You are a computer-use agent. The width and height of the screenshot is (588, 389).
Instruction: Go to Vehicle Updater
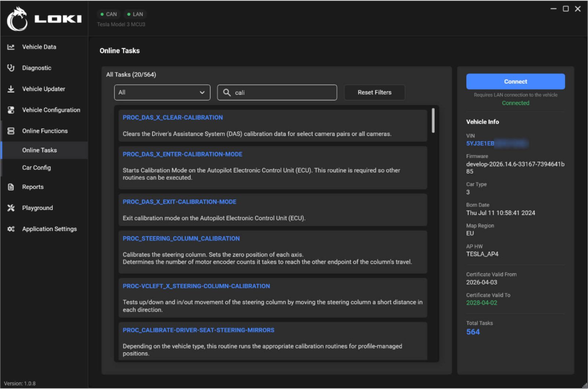[44, 89]
